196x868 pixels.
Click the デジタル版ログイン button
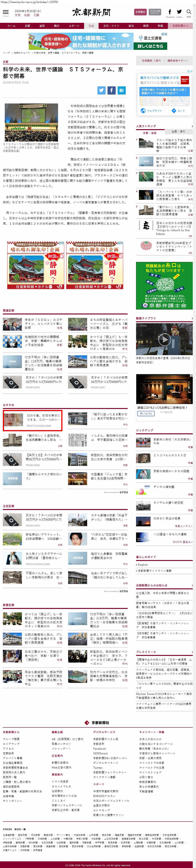[155, 12]
